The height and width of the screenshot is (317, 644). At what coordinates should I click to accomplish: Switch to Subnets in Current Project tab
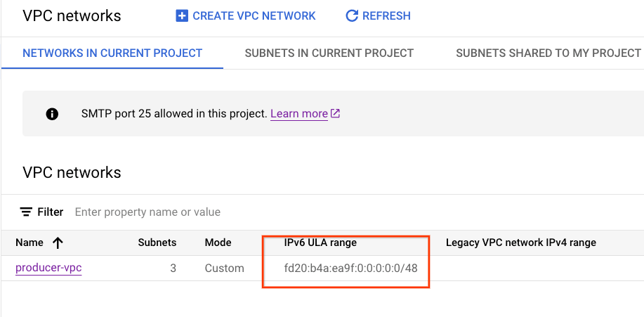pyautogui.click(x=329, y=53)
